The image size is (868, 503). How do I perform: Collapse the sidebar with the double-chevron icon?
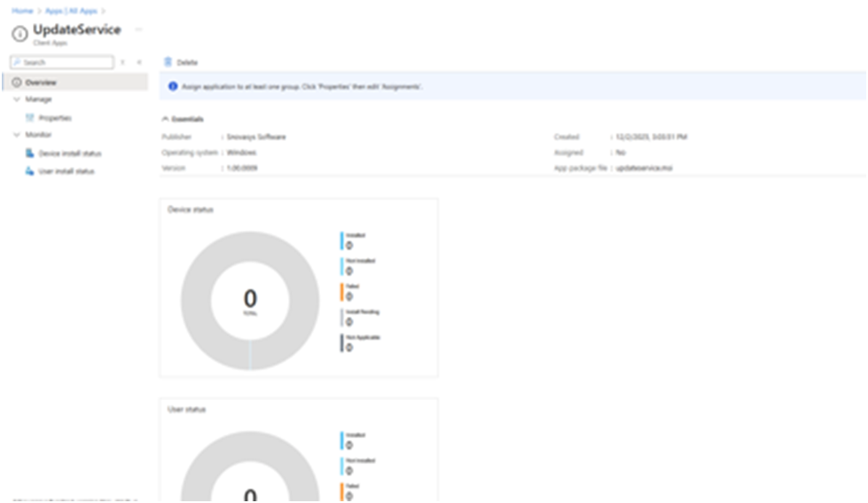(x=139, y=62)
